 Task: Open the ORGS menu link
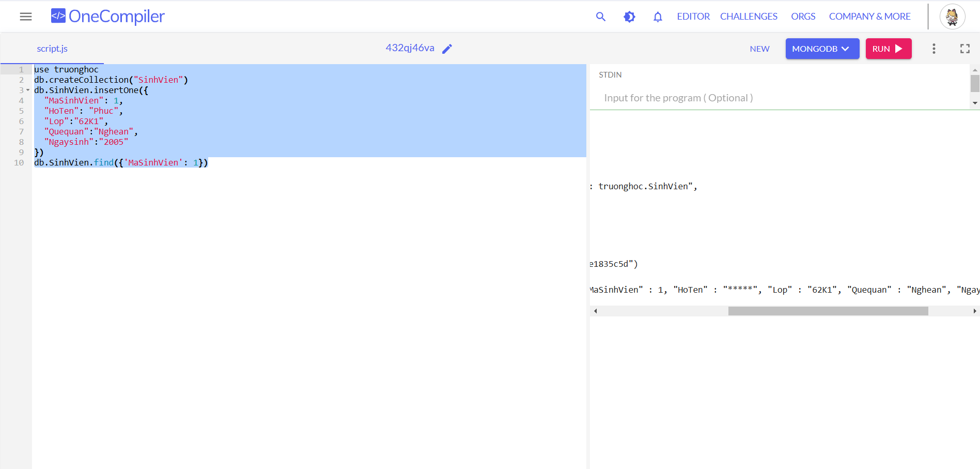coord(803,17)
